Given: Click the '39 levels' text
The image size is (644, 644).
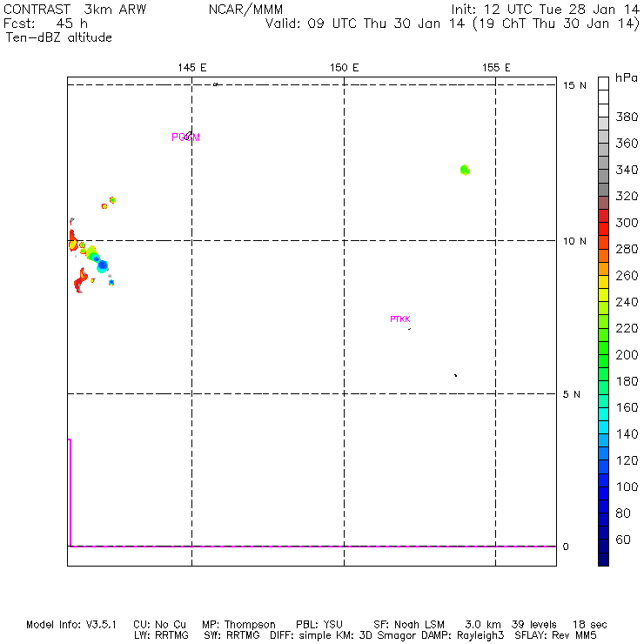Looking at the screenshot, I should pyautogui.click(x=534, y=625).
